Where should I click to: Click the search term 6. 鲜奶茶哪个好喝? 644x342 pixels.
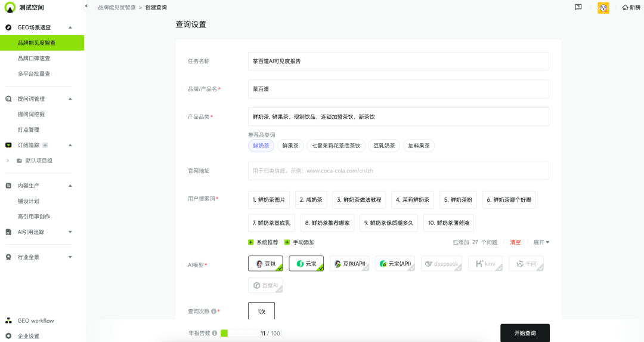(x=509, y=200)
